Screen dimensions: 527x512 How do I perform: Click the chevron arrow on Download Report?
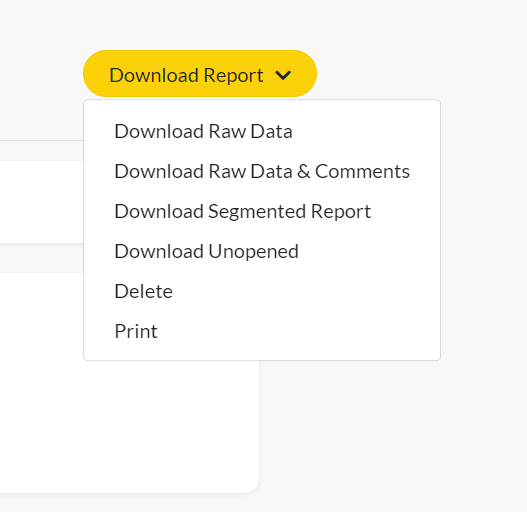(283, 75)
